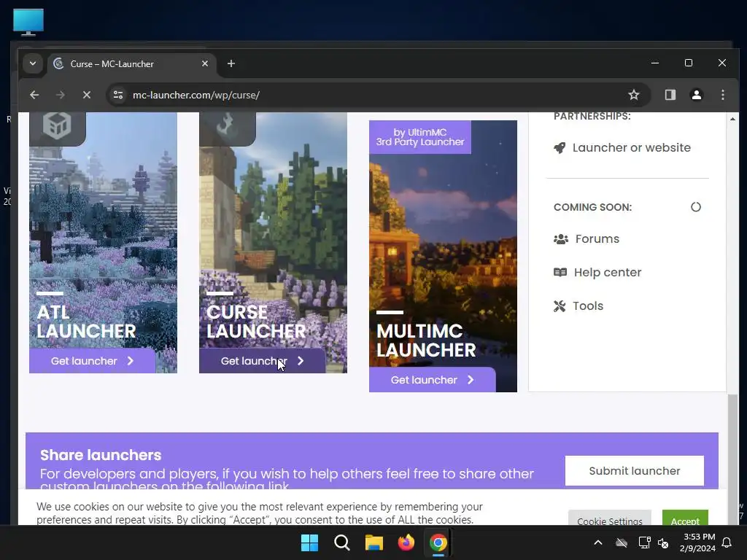Click the Forums people icon
Viewport: 747px width, 560px height.
click(x=561, y=239)
